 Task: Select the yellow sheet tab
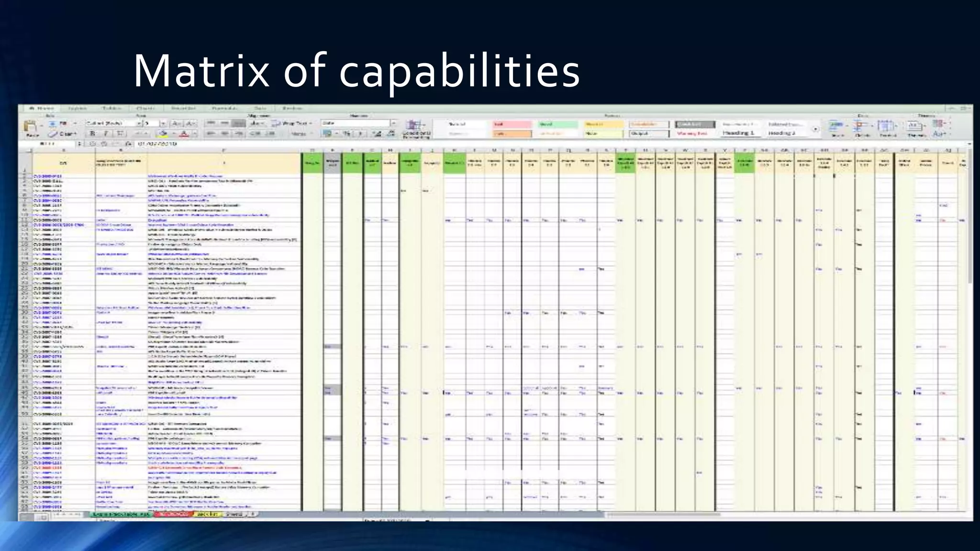(207, 514)
